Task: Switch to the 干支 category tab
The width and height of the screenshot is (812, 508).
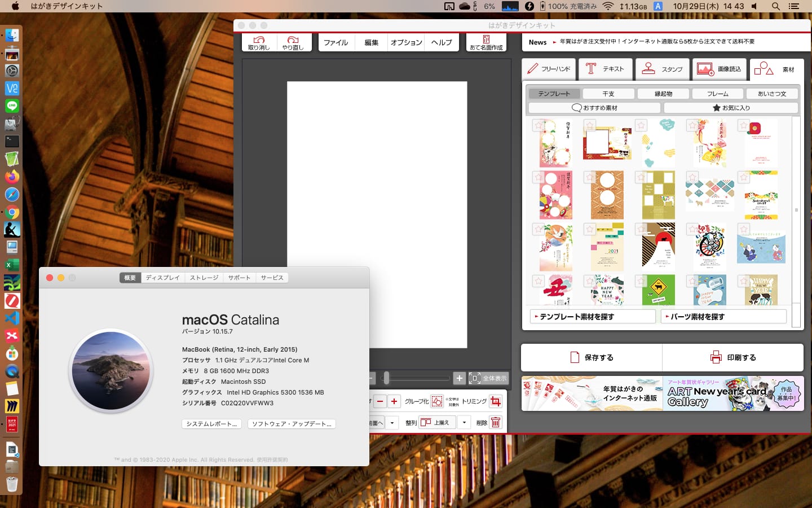Action: coord(608,94)
